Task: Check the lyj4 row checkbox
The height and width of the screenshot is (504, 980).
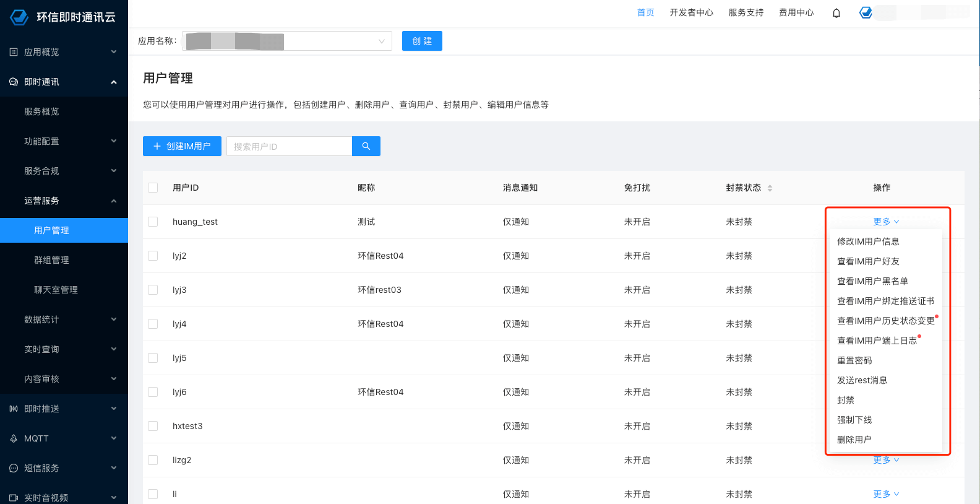Action: click(x=153, y=324)
